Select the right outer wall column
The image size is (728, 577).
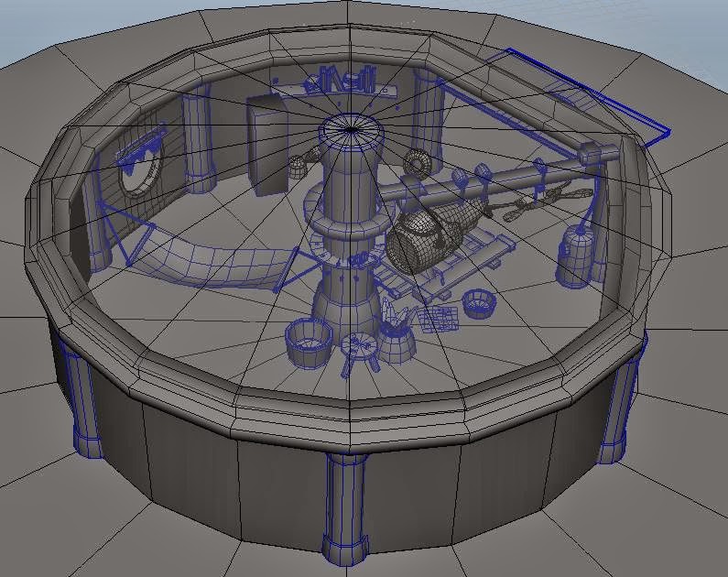click(x=622, y=401)
